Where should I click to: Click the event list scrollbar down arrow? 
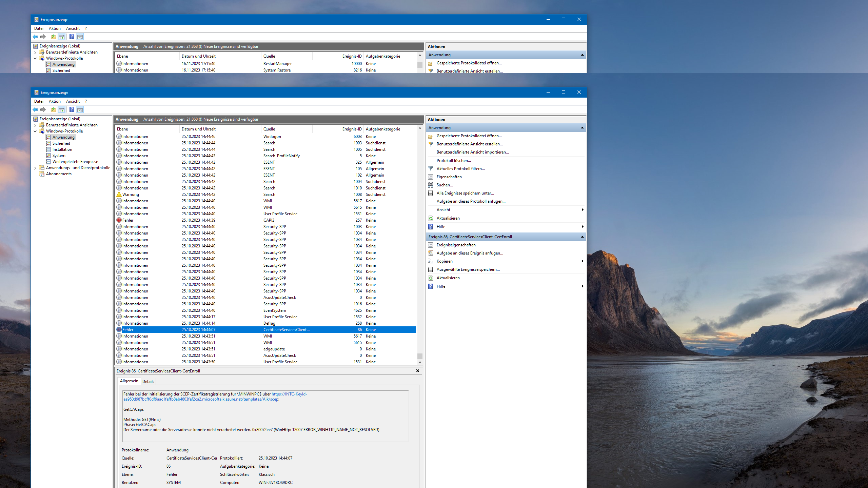coord(420,362)
